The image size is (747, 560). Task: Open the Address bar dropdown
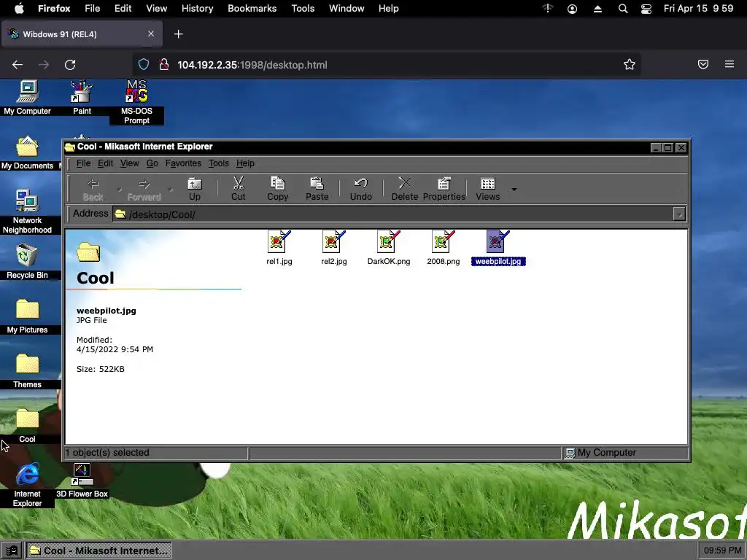[x=679, y=214]
